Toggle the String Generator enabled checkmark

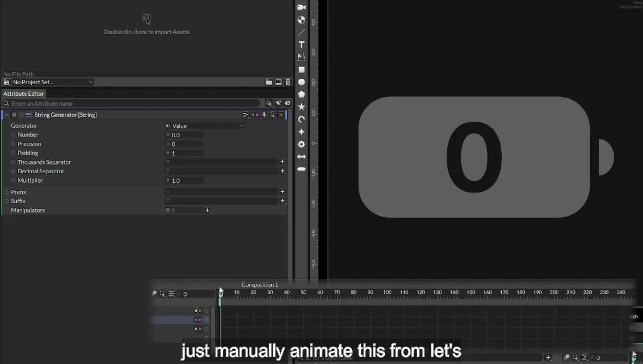point(14,115)
